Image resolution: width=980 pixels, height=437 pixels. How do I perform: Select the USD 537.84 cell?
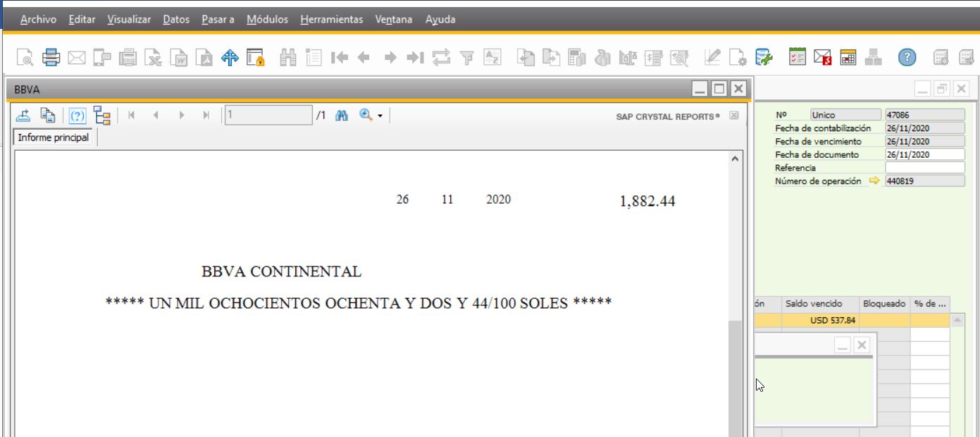click(x=820, y=321)
